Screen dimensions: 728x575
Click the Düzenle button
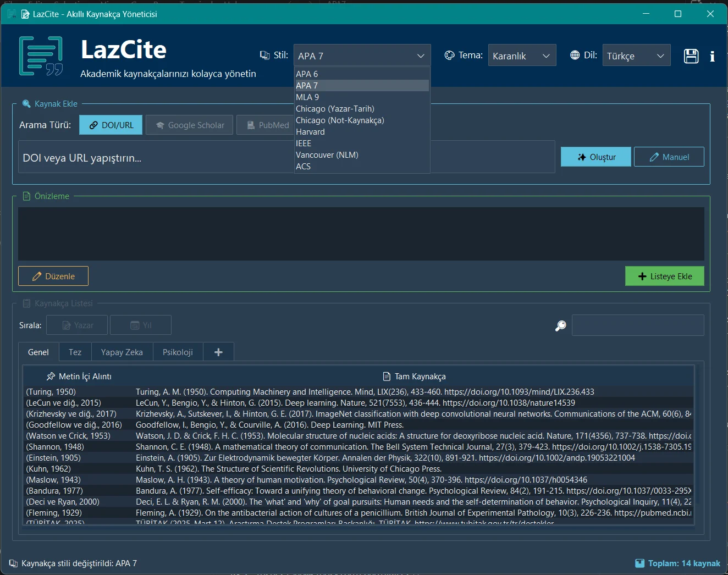(x=53, y=276)
